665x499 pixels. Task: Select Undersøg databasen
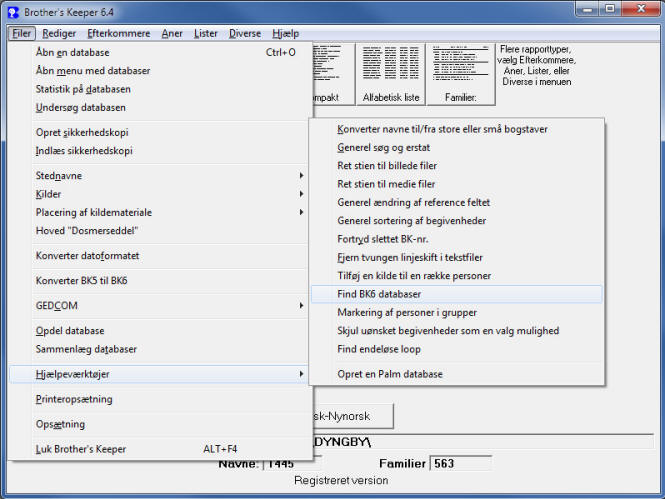(160, 107)
